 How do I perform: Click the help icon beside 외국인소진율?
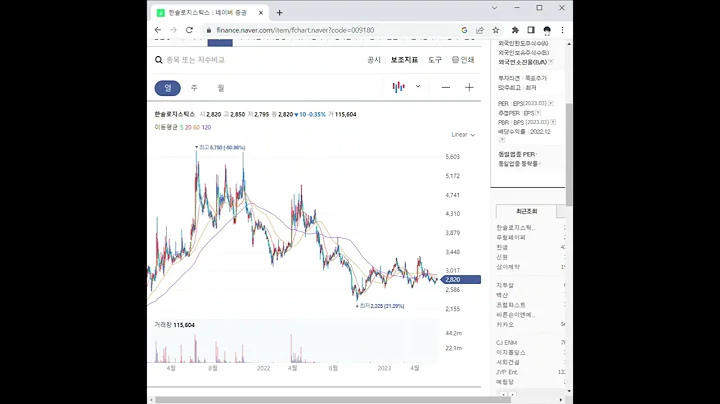551,62
